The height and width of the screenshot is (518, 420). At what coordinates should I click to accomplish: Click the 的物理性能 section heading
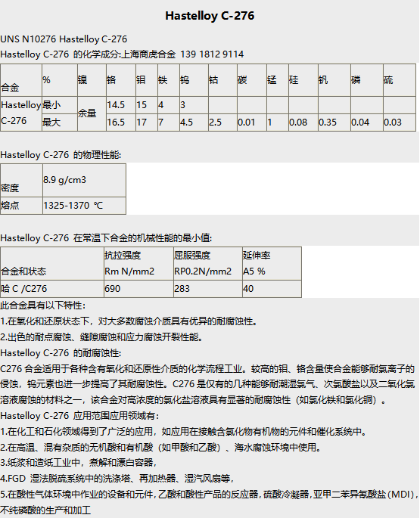[x=61, y=154]
